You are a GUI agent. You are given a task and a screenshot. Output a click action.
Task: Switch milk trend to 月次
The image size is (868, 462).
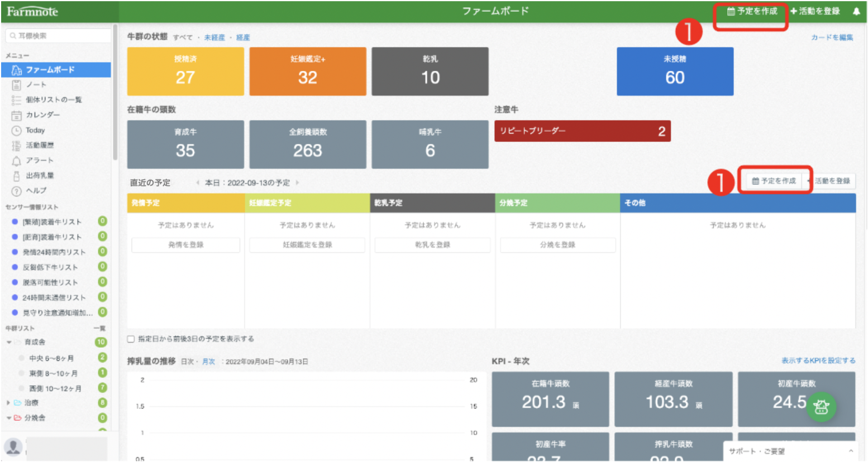click(x=208, y=362)
